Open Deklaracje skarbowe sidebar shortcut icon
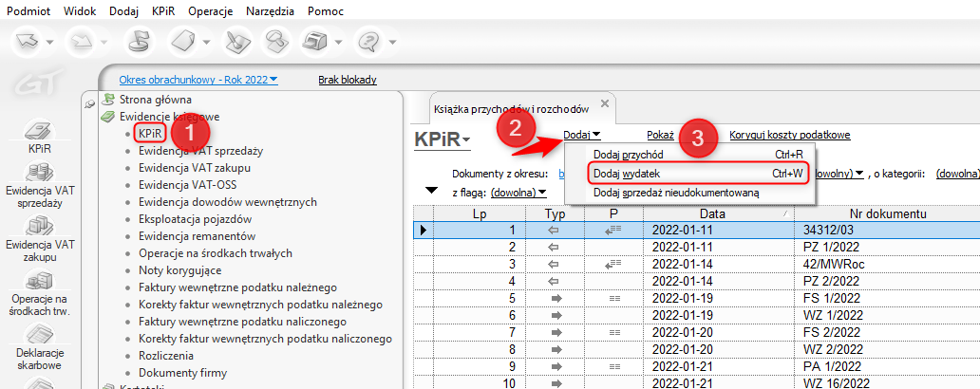The height and width of the screenshot is (389, 980). point(39,334)
